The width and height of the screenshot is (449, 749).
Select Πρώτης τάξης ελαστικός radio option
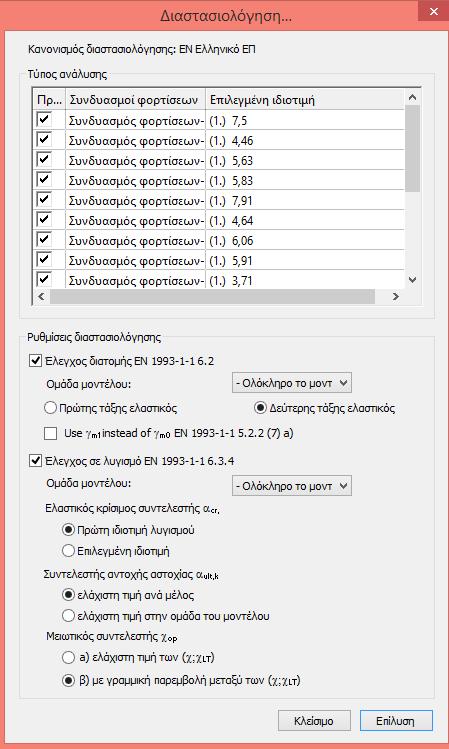coord(50,408)
